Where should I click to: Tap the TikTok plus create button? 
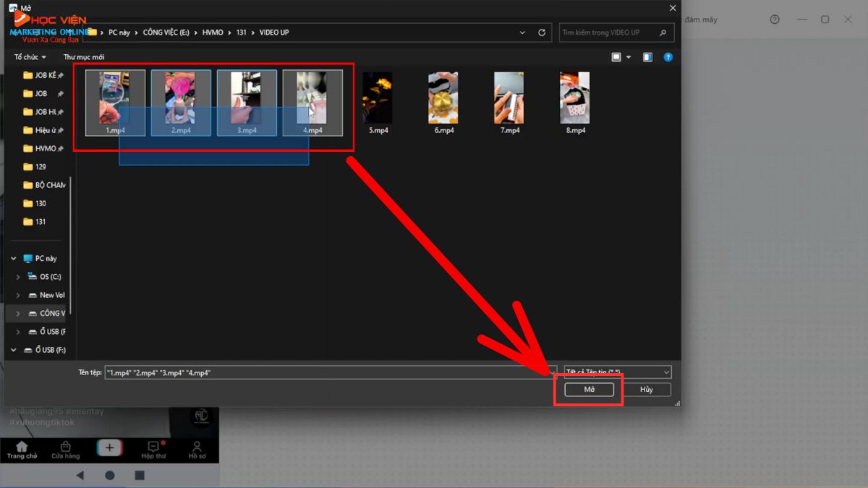[x=109, y=448]
